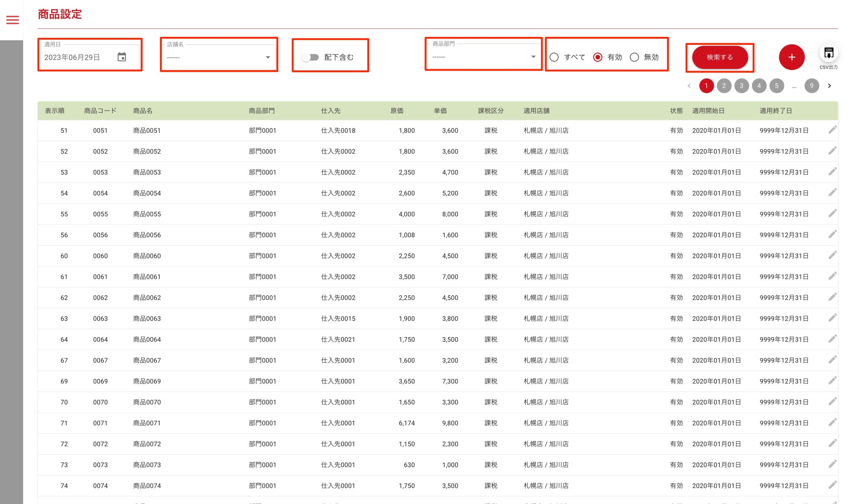Toggle the 配下含む switch
This screenshot has height=504, width=859.
[x=310, y=57]
